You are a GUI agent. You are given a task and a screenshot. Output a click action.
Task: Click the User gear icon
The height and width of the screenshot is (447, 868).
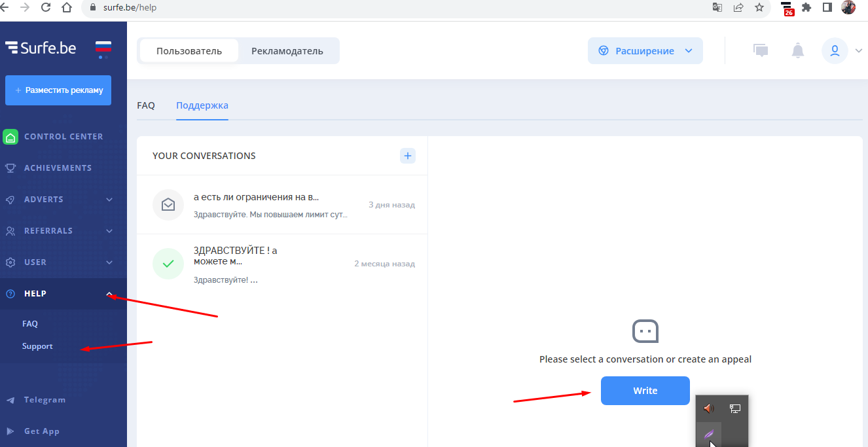coord(10,262)
